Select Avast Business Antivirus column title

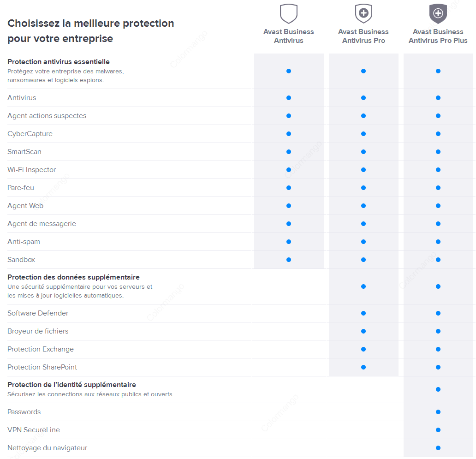coord(288,36)
